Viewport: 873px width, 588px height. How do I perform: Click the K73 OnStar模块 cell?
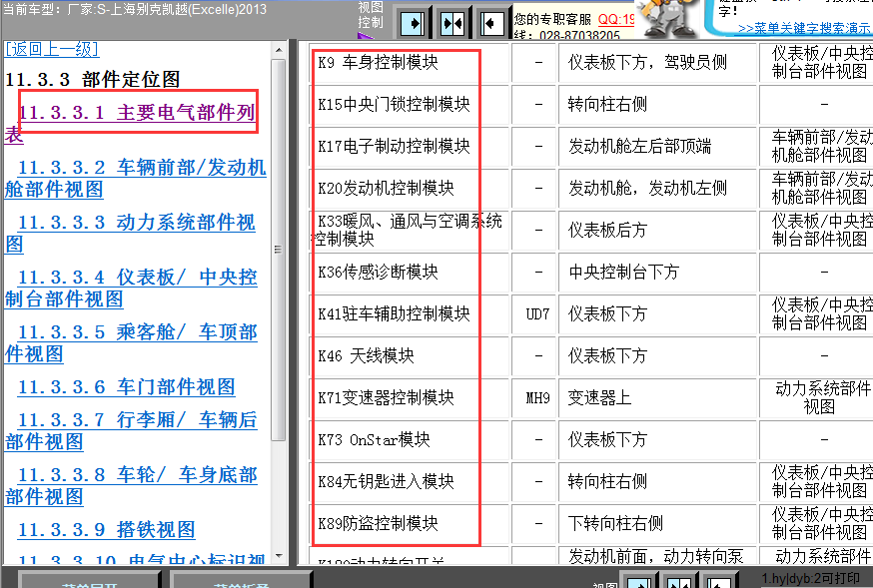[x=410, y=440]
